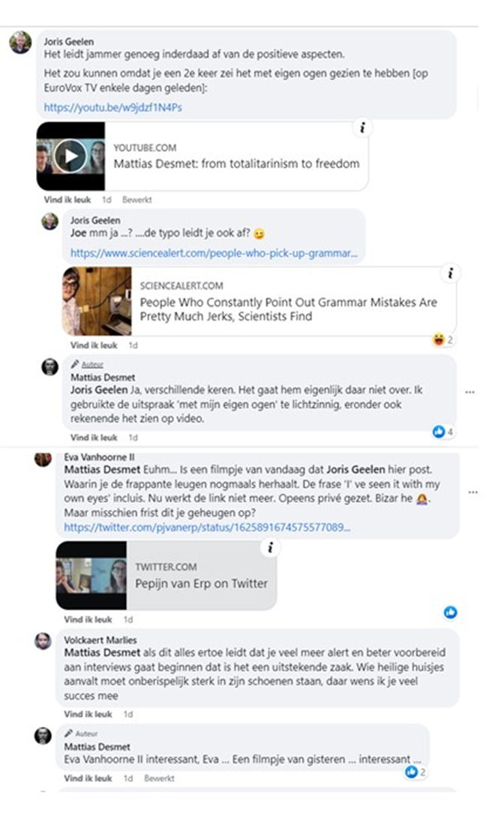Open the youtu.be/w9jdzf1N4Ps link
Image resolution: width=504 pixels, height=819 pixels.
pyautogui.click(x=112, y=107)
